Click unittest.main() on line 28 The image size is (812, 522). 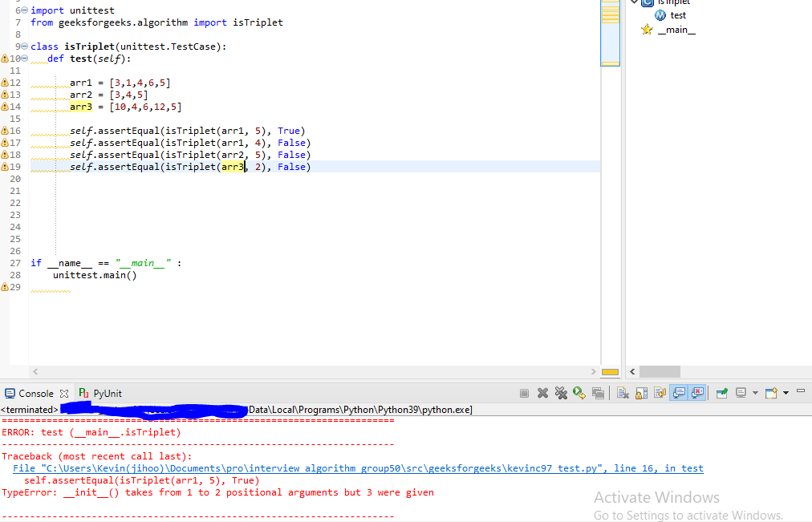click(95, 275)
